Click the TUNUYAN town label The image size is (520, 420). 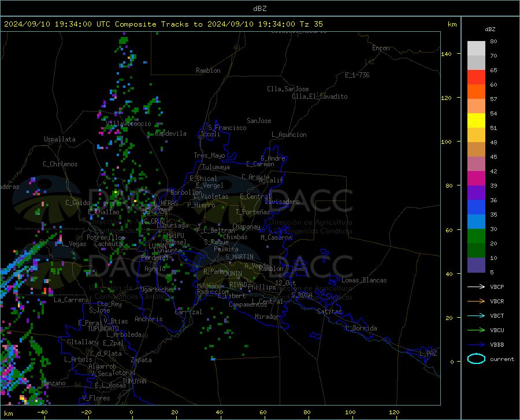point(134,381)
